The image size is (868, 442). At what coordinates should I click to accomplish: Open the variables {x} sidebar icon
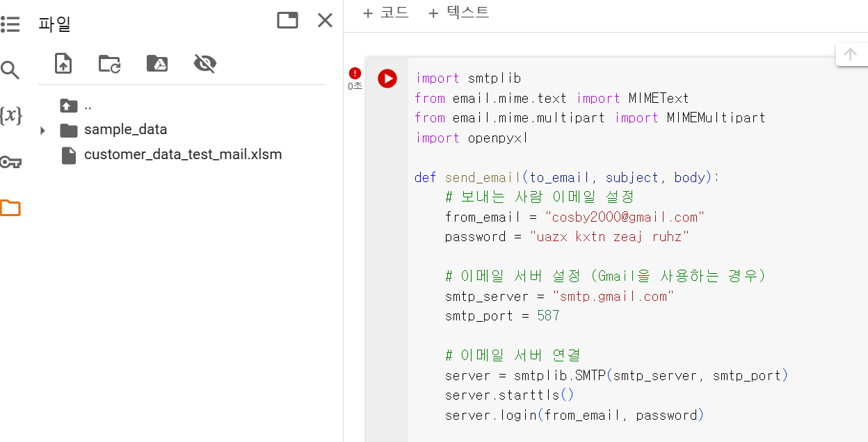(10, 115)
